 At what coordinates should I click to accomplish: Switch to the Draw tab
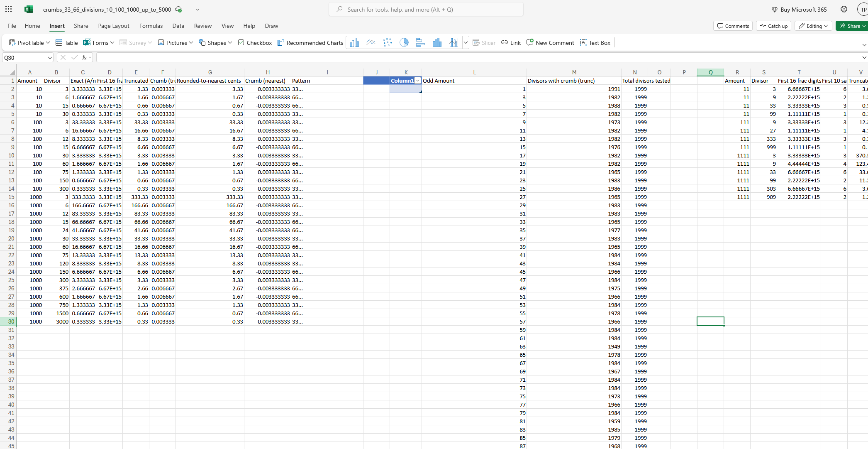271,26
